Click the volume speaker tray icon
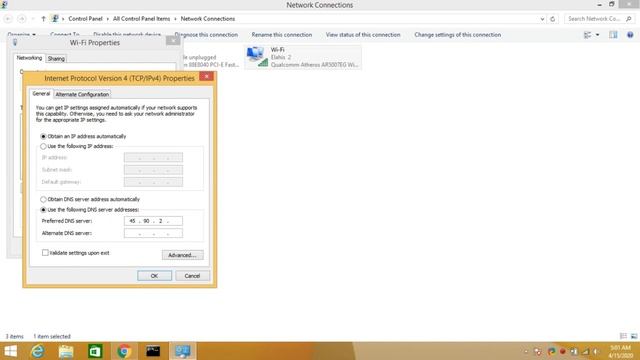Image resolution: width=640 pixels, height=360 pixels. [x=597, y=351]
